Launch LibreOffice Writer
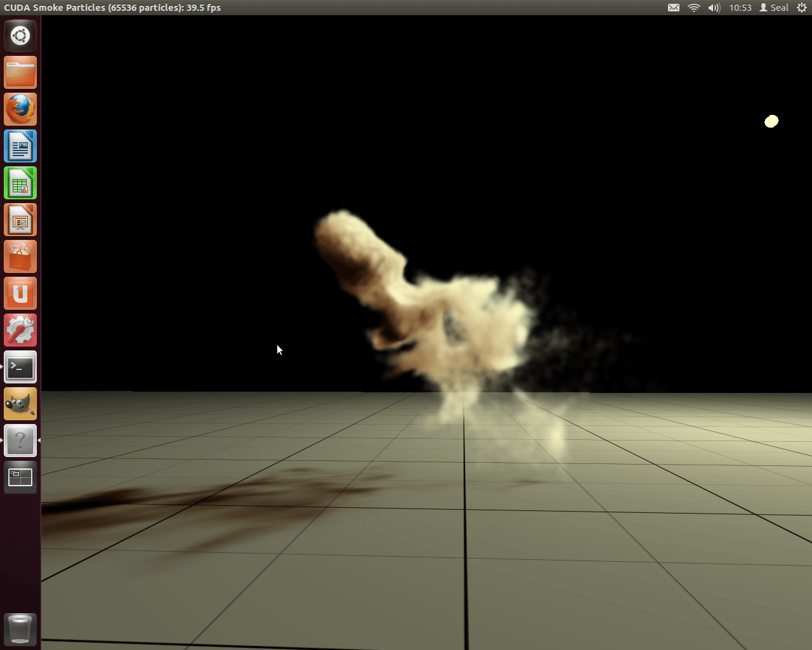The width and height of the screenshot is (812, 650). click(x=20, y=145)
